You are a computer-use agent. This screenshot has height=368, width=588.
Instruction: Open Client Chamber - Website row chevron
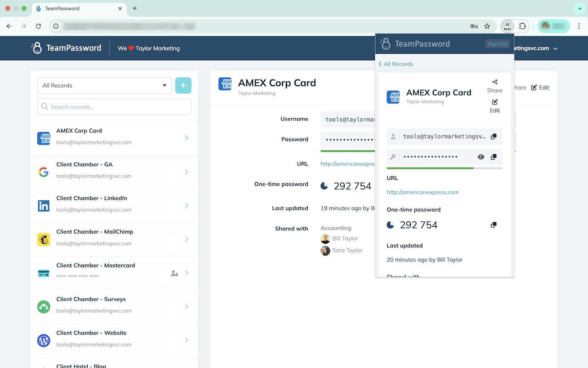(187, 340)
